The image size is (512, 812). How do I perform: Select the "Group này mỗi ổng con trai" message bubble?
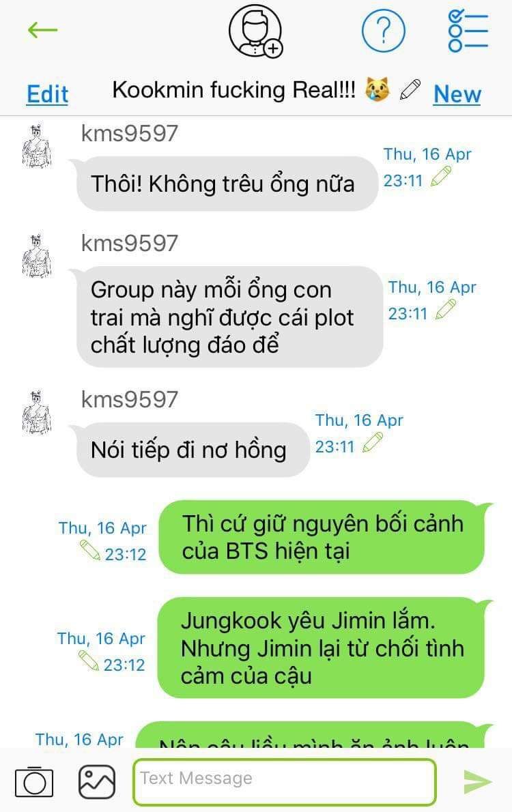click(229, 317)
